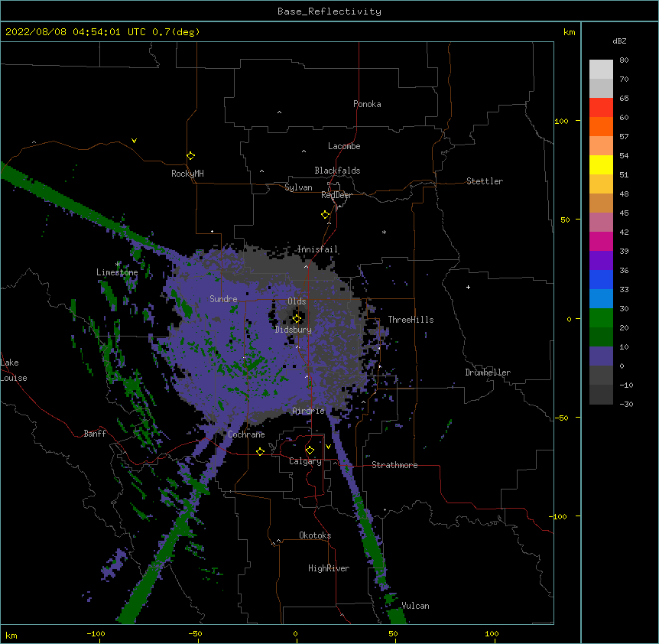Screen dimensions: 659x644
Task: Click the red 65 dBZ legend swatch
Action: click(x=601, y=108)
